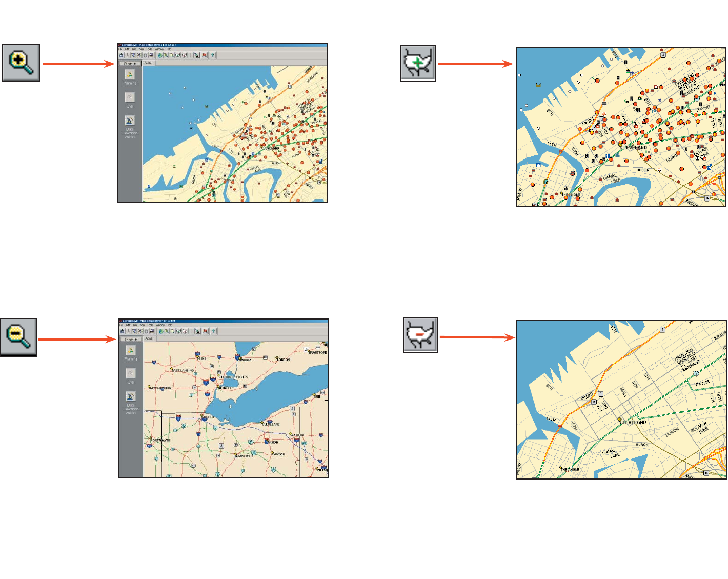Click the telescope toolbar icon in the level 11 window

click(x=196, y=55)
